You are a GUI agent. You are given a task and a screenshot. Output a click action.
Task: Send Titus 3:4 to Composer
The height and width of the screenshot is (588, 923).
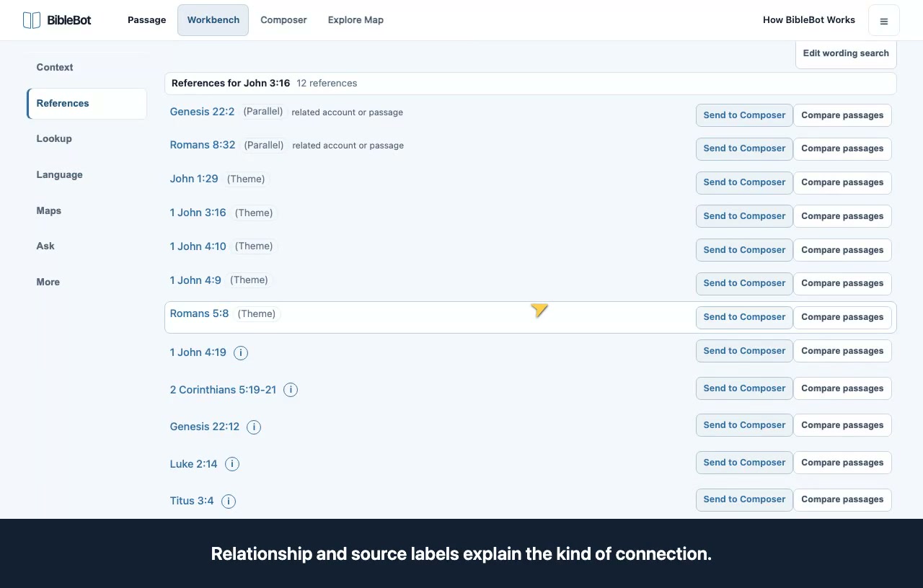(744, 499)
